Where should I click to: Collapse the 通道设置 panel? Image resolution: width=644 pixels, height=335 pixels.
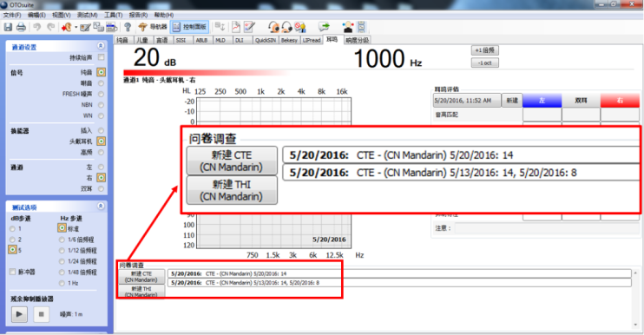101,46
